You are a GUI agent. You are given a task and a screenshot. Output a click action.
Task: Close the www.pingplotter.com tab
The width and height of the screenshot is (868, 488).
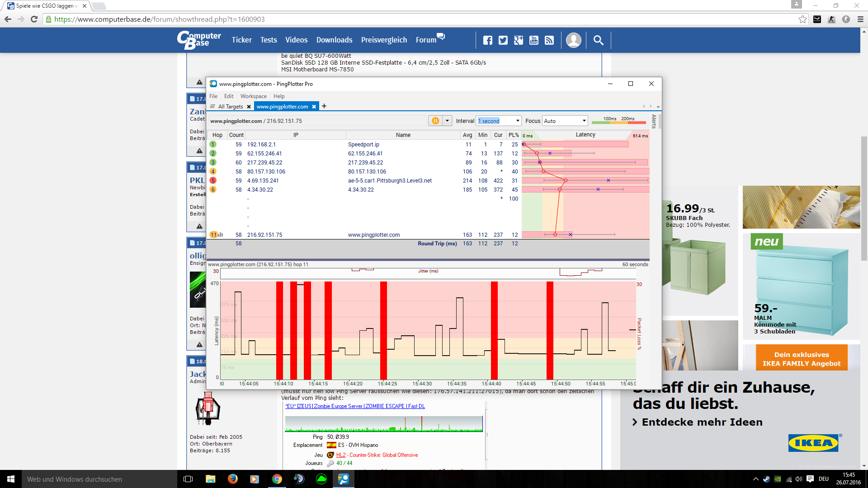click(314, 107)
